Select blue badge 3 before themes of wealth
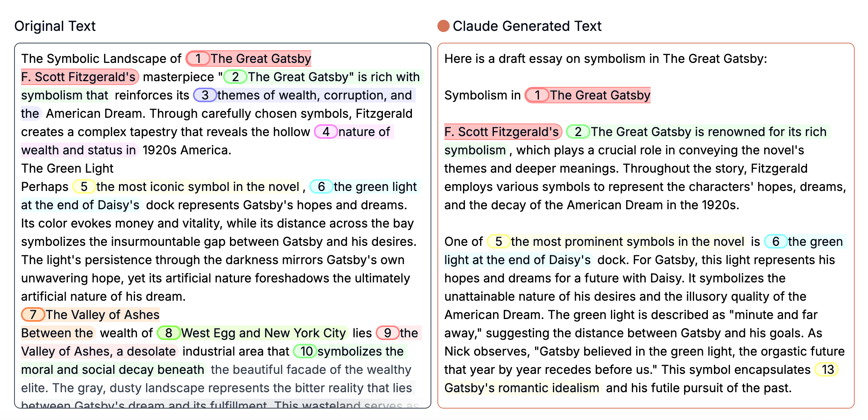 click(205, 95)
